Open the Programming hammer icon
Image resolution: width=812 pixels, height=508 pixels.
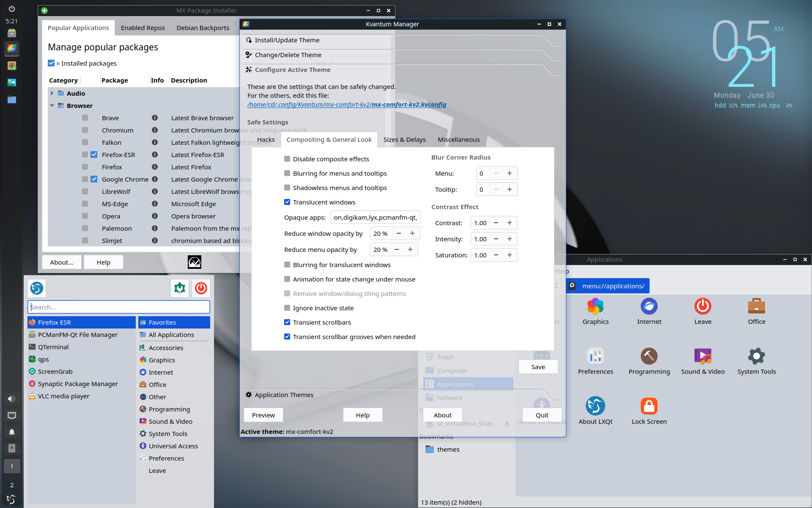649,356
